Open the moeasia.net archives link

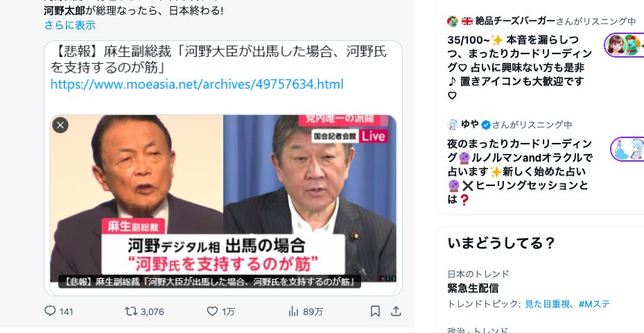coord(197,84)
